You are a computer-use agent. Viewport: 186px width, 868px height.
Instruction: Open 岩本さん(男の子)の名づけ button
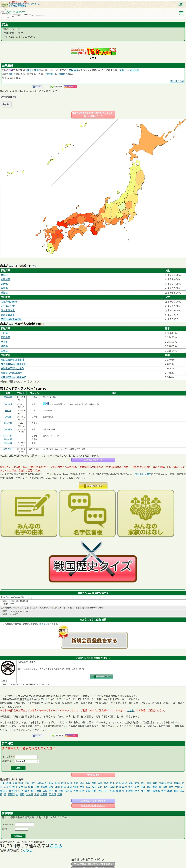(x=93, y=801)
